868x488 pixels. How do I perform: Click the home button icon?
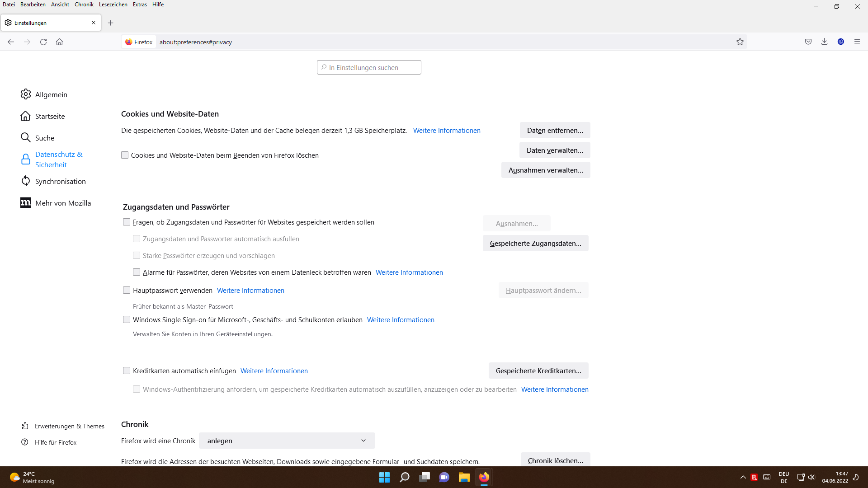pyautogui.click(x=59, y=42)
